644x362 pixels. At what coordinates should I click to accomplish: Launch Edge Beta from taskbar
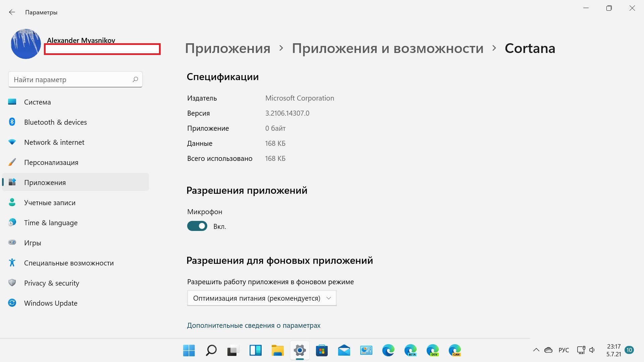tap(411, 351)
